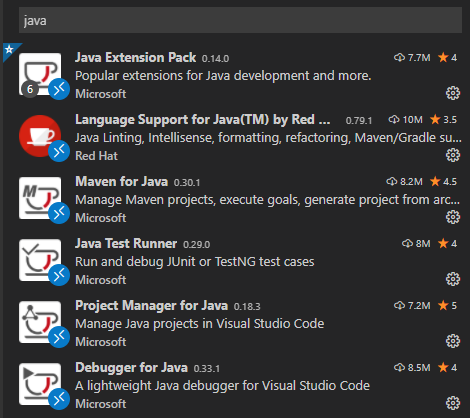Image resolution: width=470 pixels, height=418 pixels.
Task: Click remote badge on Red Hat Java icon
Action: [x=59, y=151]
